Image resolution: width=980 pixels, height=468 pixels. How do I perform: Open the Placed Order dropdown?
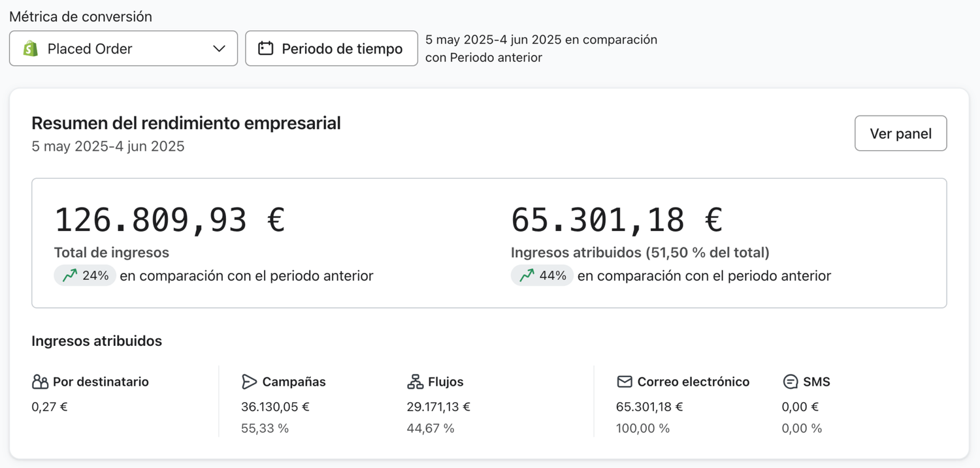(x=123, y=48)
